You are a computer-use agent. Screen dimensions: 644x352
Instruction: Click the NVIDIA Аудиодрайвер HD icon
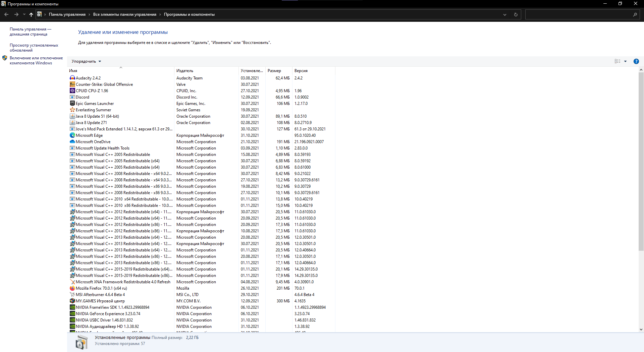tap(72, 327)
